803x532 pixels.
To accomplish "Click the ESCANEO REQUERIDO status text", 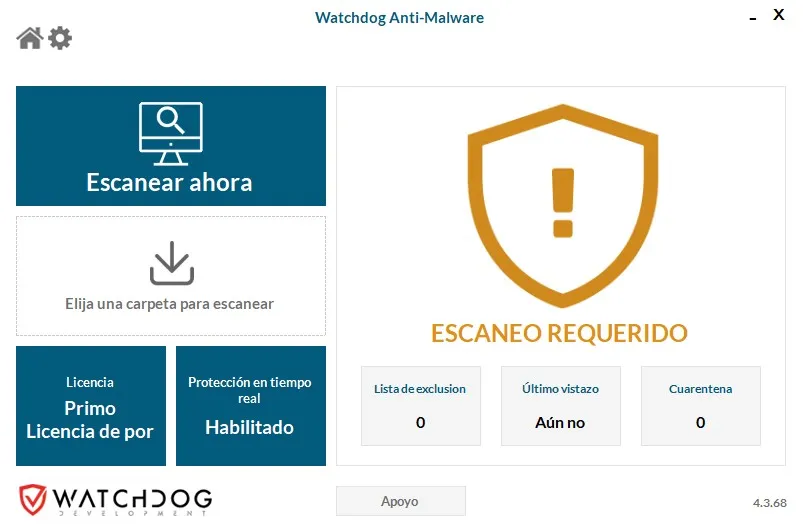I will click(559, 333).
